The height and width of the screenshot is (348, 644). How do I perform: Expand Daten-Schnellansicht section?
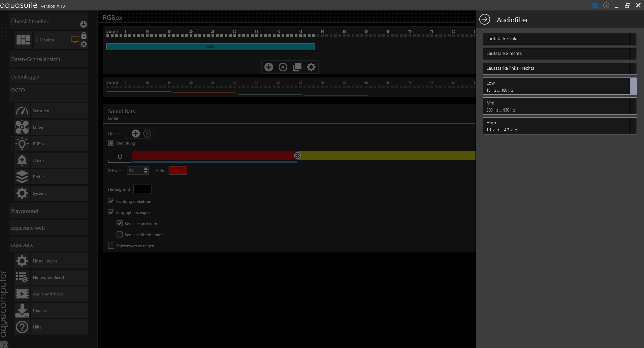click(49, 59)
